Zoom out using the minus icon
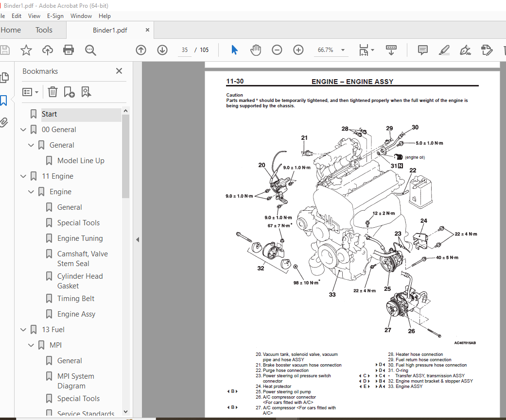The image size is (506, 420). click(277, 50)
